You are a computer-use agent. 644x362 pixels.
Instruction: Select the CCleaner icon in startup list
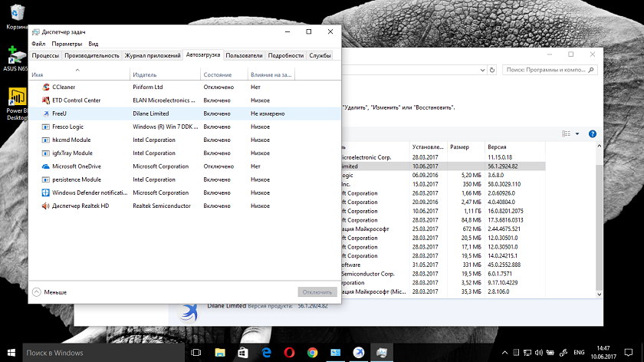pyautogui.click(x=45, y=87)
